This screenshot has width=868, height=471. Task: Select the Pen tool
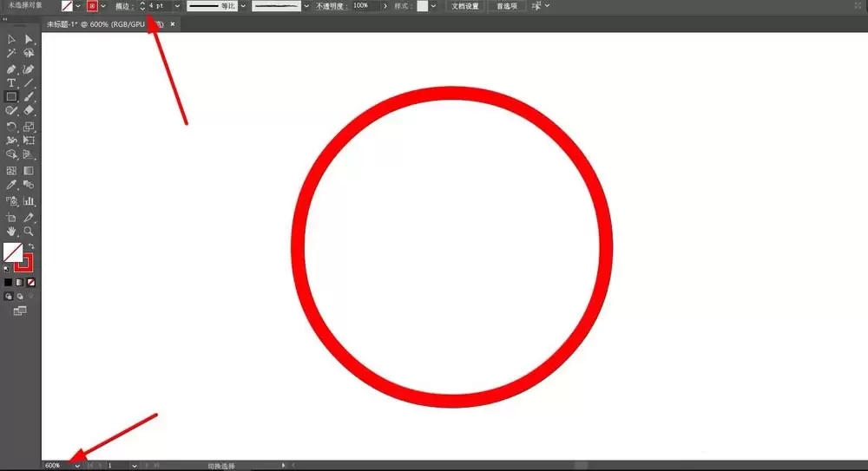click(x=11, y=69)
